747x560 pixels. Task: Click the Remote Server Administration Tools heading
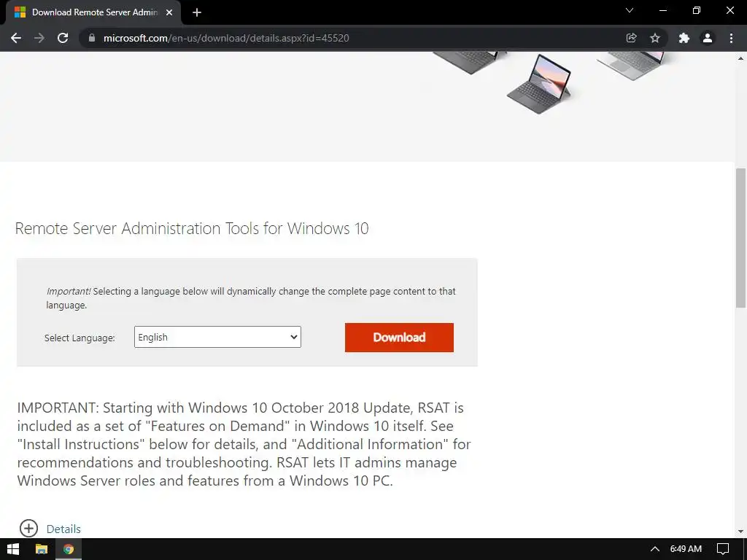pos(192,228)
